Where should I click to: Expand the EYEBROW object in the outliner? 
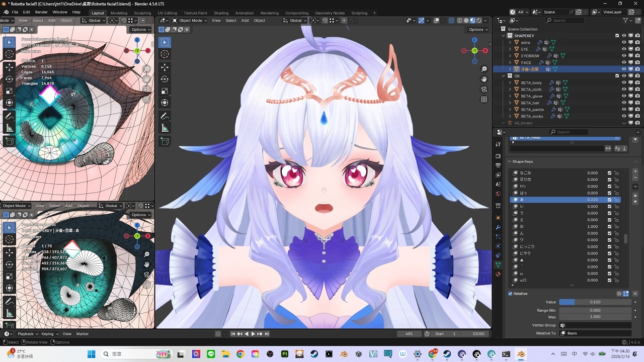tap(510, 56)
